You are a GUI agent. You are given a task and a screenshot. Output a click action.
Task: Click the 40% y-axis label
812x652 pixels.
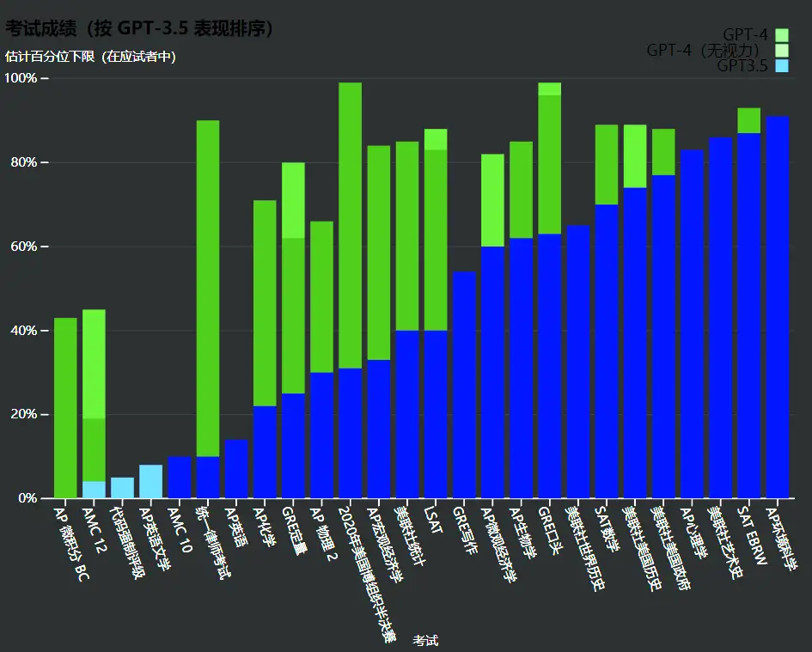[24, 331]
